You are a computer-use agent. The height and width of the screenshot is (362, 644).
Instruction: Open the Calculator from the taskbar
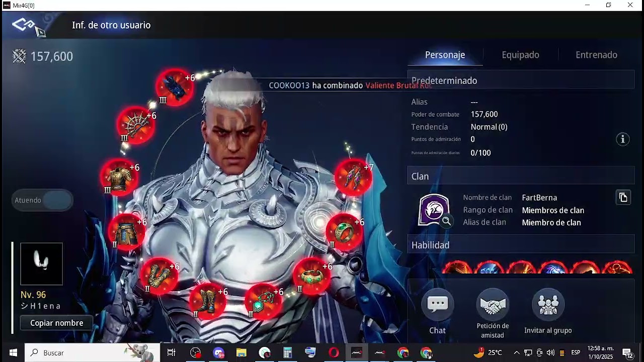287,352
